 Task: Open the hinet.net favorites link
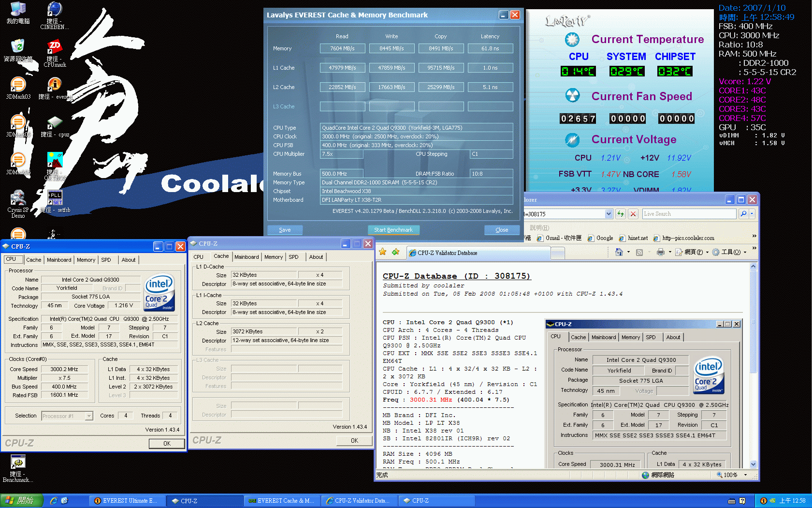coord(634,238)
